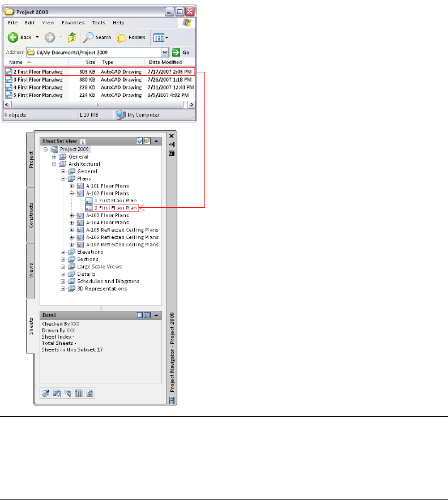Open the View menu
The height and width of the screenshot is (500, 448).
48,23
